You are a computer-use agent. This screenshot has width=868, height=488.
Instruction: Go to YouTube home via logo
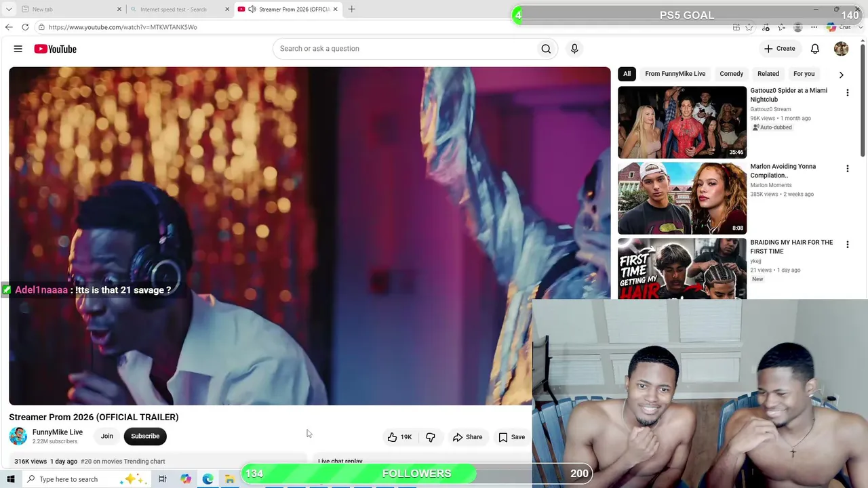pos(56,49)
